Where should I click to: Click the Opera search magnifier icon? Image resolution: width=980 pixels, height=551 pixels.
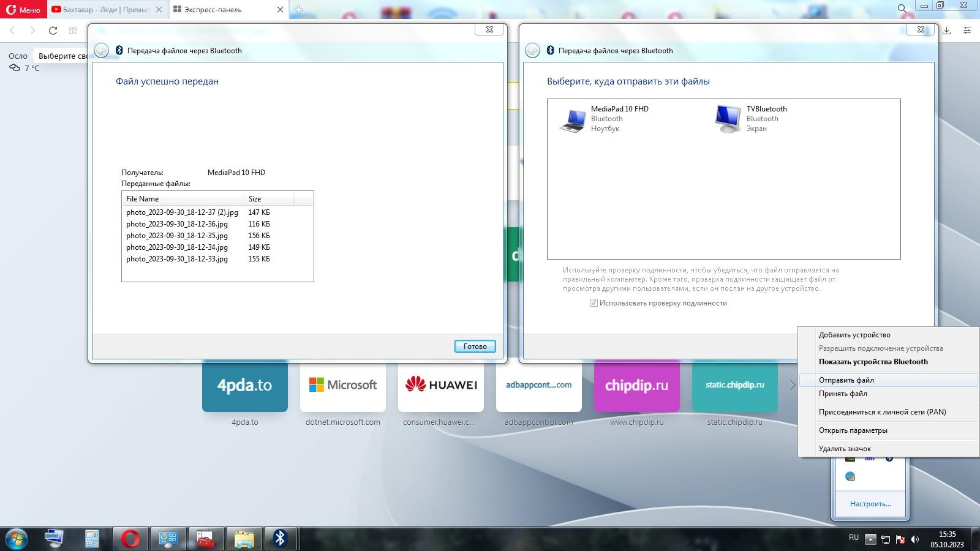902,9
